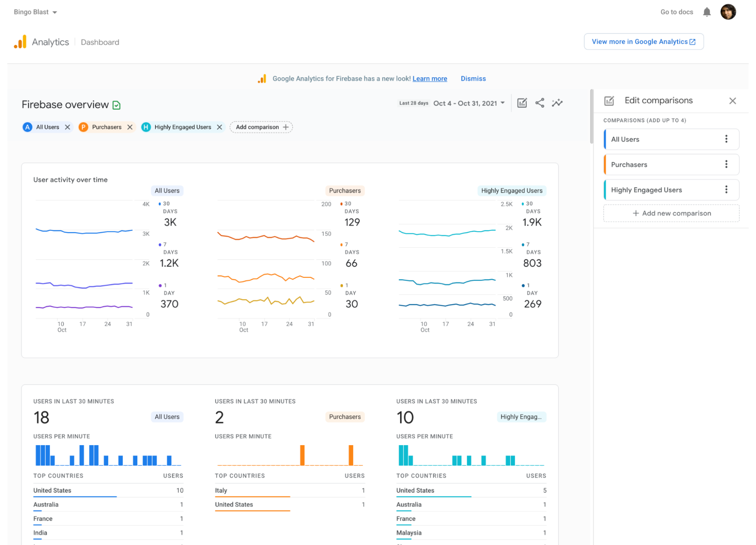This screenshot has height=545, width=756.
Task: Open the customize dashboard icon near the date range
Action: click(522, 103)
